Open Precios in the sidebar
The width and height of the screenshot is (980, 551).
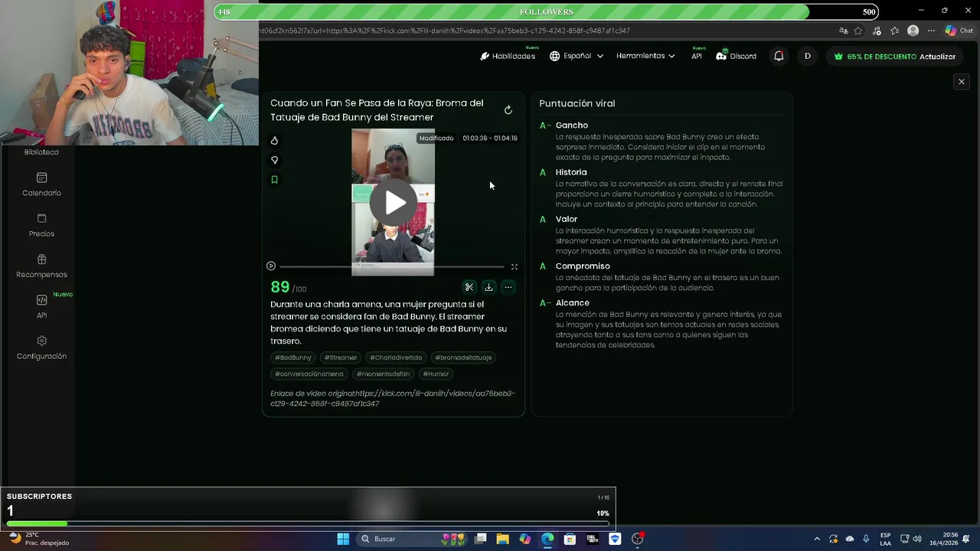(41, 226)
